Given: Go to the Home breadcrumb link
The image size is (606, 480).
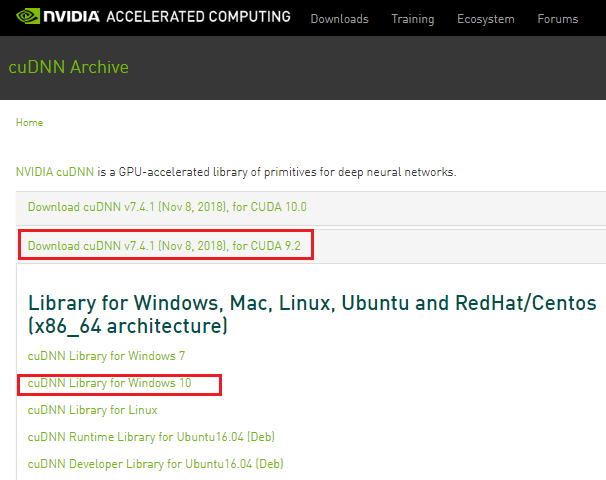Looking at the screenshot, I should 29,123.
